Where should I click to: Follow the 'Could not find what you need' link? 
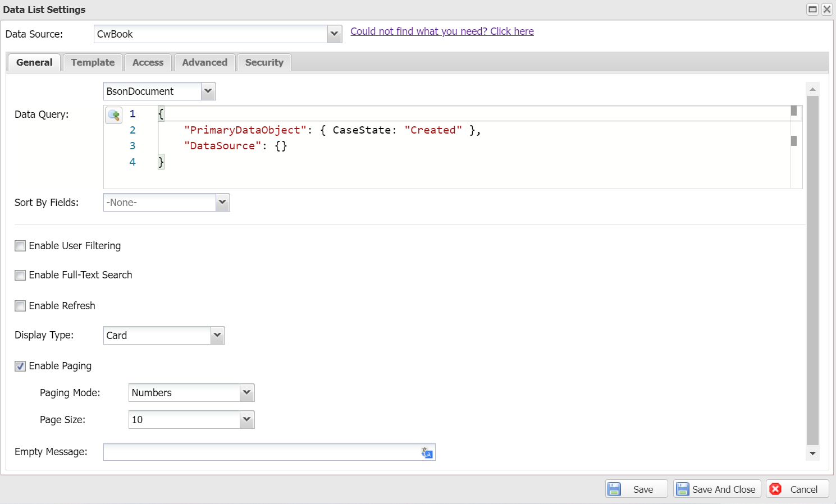[442, 31]
